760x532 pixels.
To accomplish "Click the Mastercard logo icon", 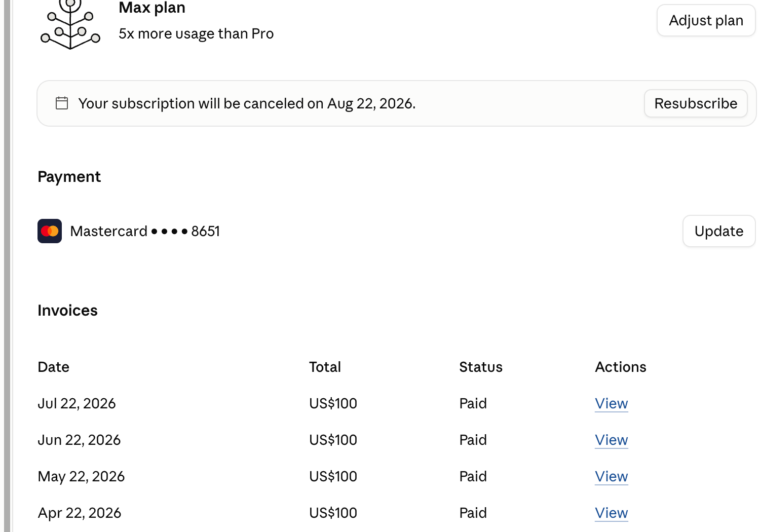I will point(50,231).
